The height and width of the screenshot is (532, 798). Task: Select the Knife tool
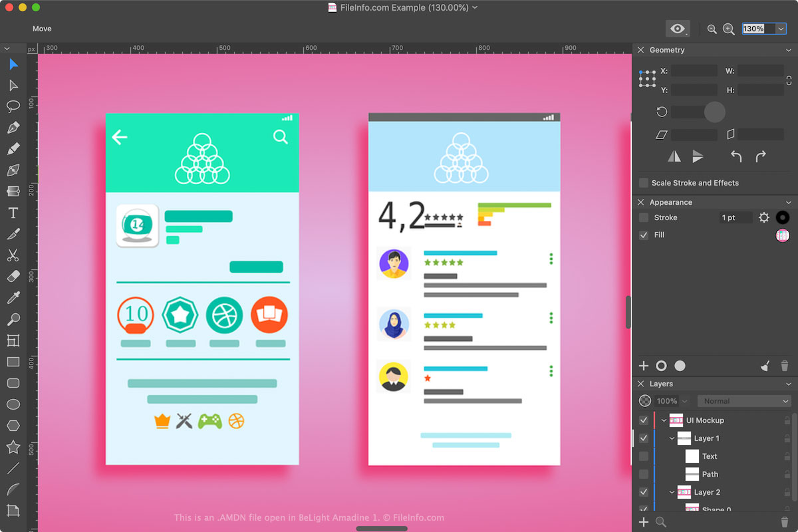pos(13,234)
